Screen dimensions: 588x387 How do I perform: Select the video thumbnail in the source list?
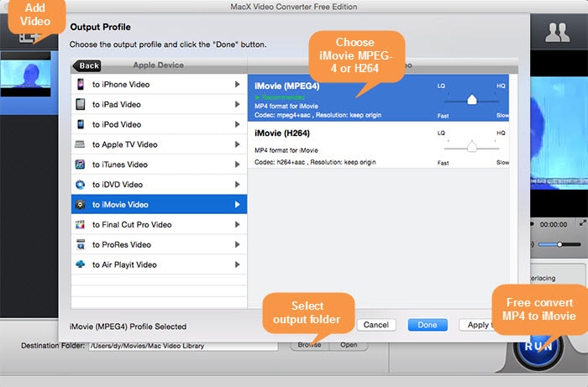[25, 74]
